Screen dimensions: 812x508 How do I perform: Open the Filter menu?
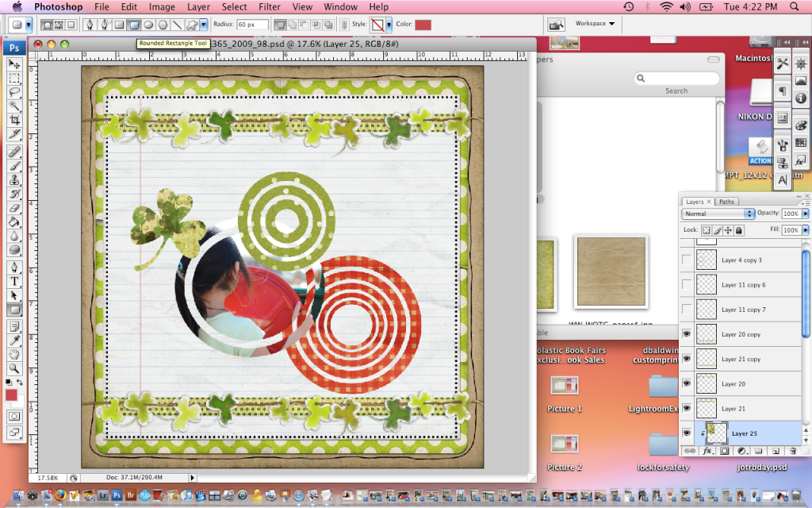pos(270,7)
